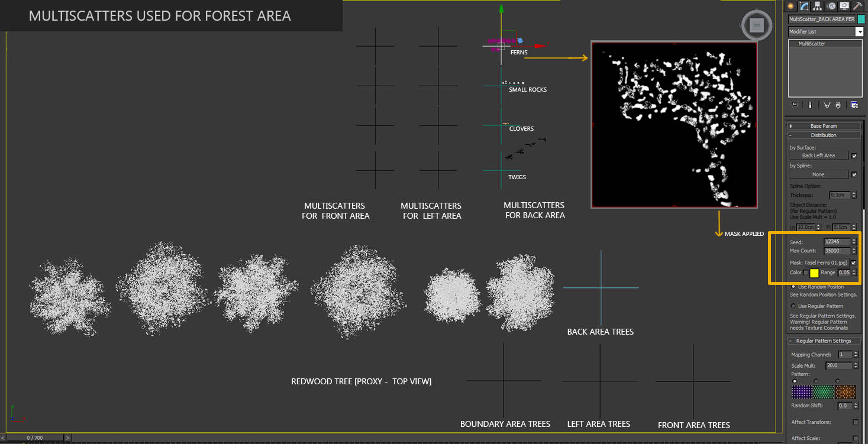Click the orange pattern thumbnail

[x=846, y=391]
